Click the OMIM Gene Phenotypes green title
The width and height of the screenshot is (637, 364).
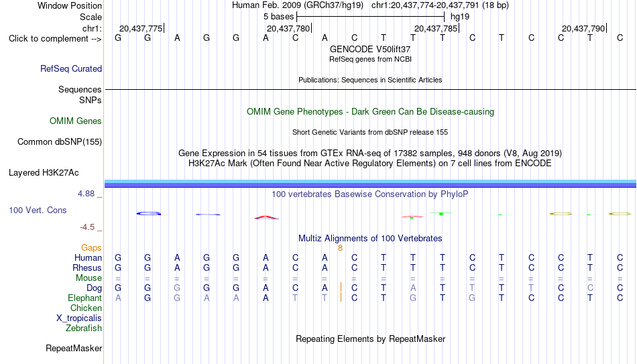pyautogui.click(x=370, y=112)
